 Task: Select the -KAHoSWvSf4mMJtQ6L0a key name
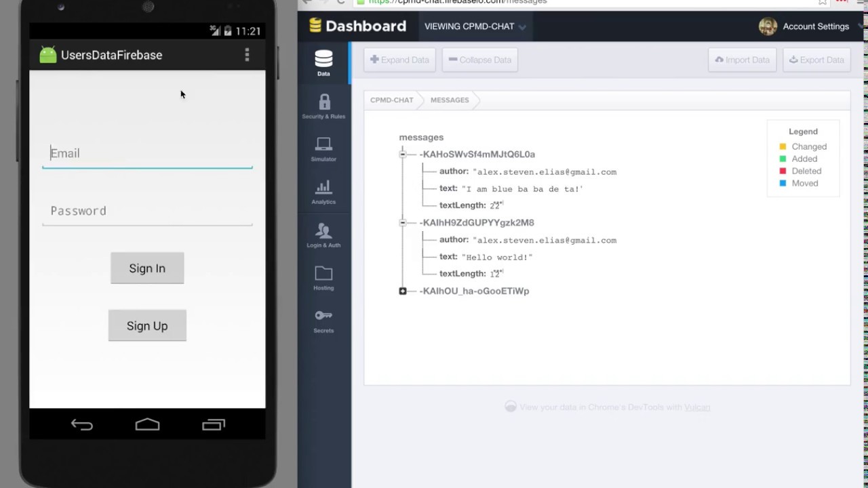pyautogui.click(x=477, y=155)
